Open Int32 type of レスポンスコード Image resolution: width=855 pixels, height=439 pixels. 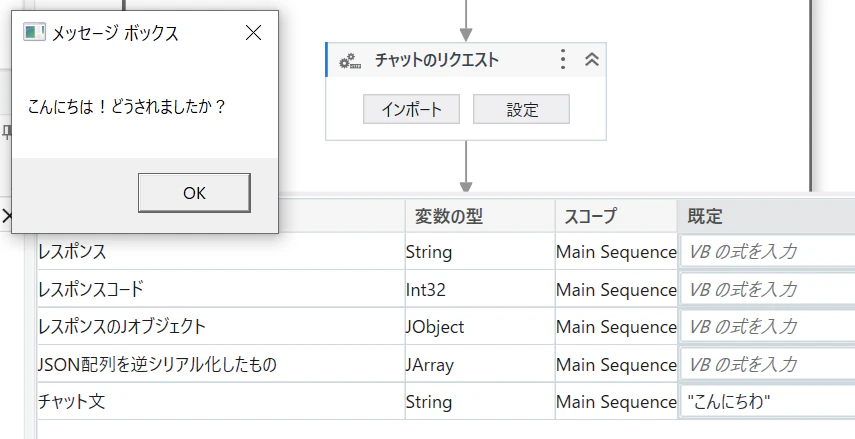click(x=480, y=289)
